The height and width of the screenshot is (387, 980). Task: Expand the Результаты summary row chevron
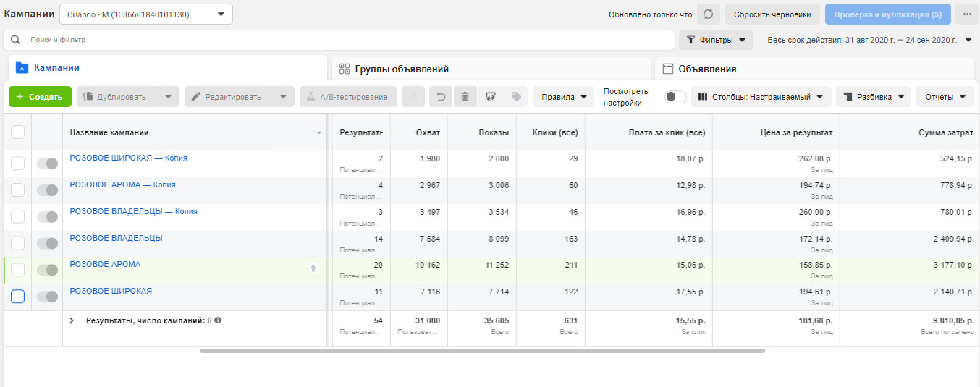(72, 320)
